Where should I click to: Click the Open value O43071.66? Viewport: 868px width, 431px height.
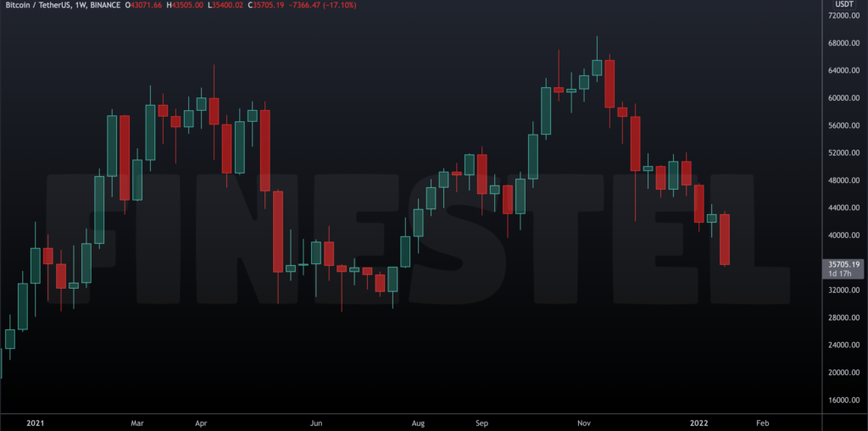click(x=143, y=5)
